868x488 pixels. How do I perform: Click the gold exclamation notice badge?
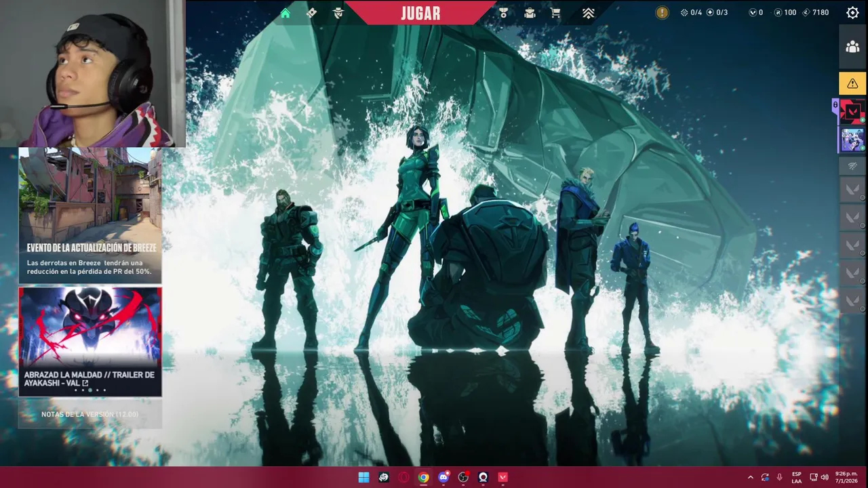pos(663,12)
